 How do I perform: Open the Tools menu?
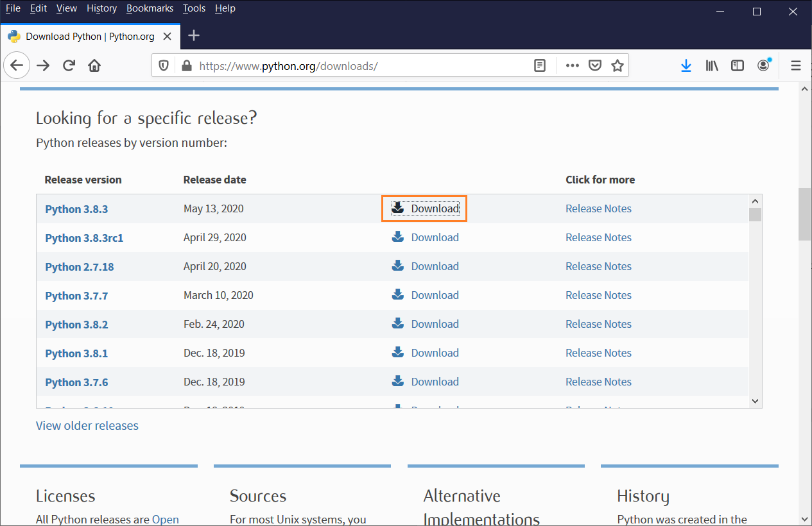tap(194, 8)
